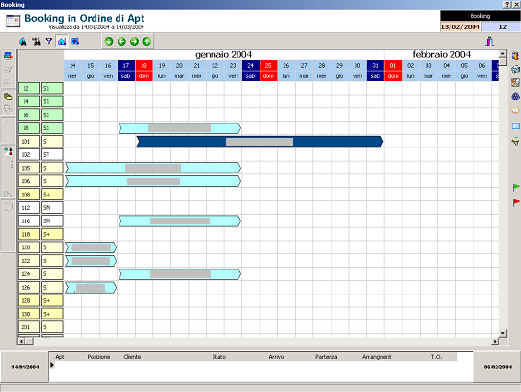Click the green left-arrow previous period button
This screenshot has height=392, width=521.
(x=122, y=42)
